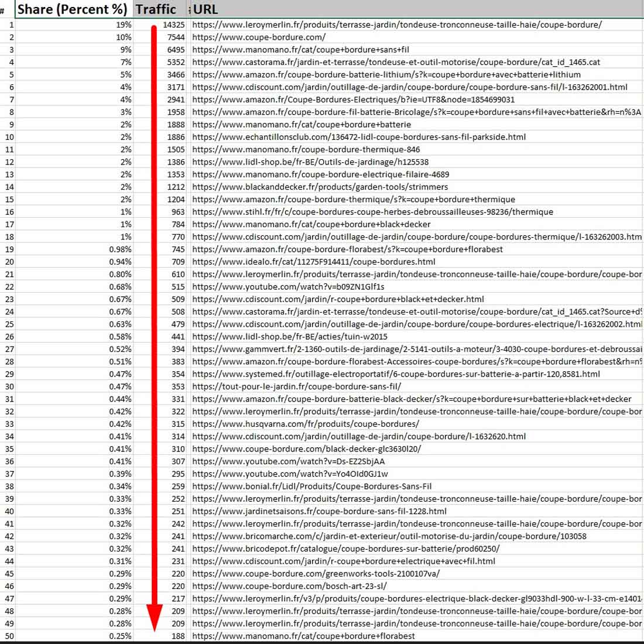Click the blackanddecker.fr strimmers link
The image size is (644, 644).
[320, 187]
